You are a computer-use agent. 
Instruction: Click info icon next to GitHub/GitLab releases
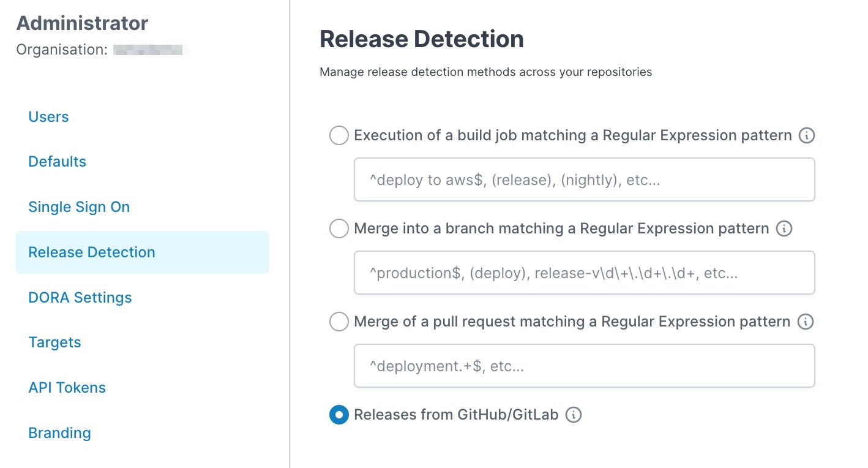[574, 415]
